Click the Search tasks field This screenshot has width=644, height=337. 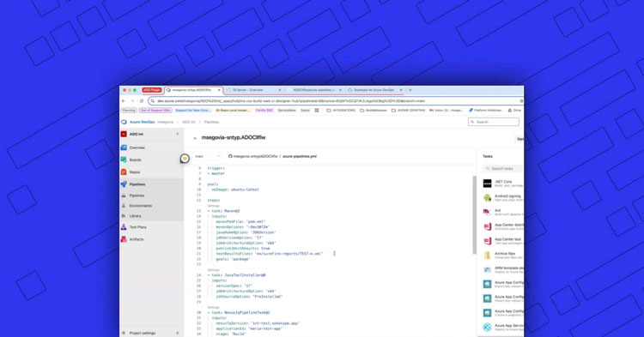[x=502, y=168]
